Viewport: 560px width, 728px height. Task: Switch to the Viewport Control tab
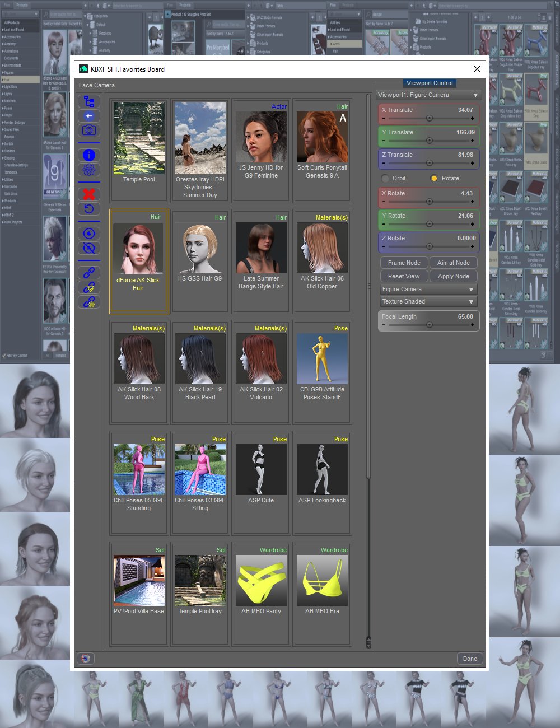pyautogui.click(x=429, y=83)
